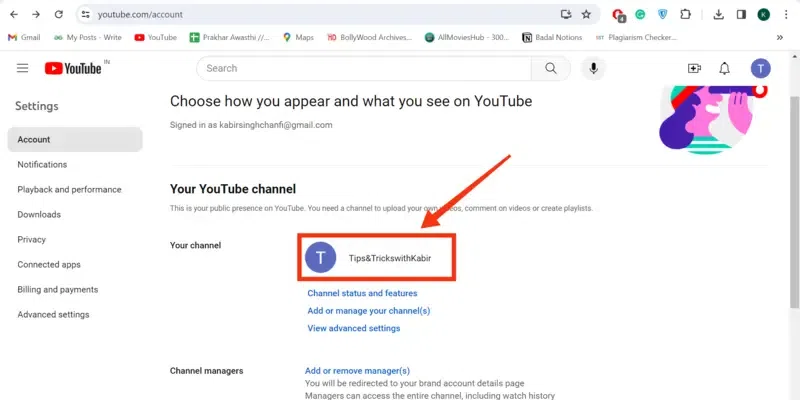Open the Prakhar Awasthi bookmark

click(x=230, y=37)
